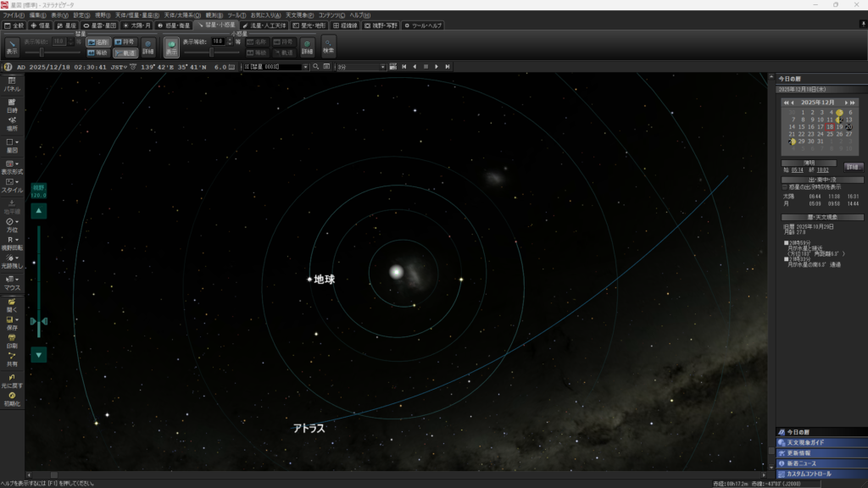868x488 pixels.
Task: Toggle comet 名称 name display
Action: pos(97,42)
